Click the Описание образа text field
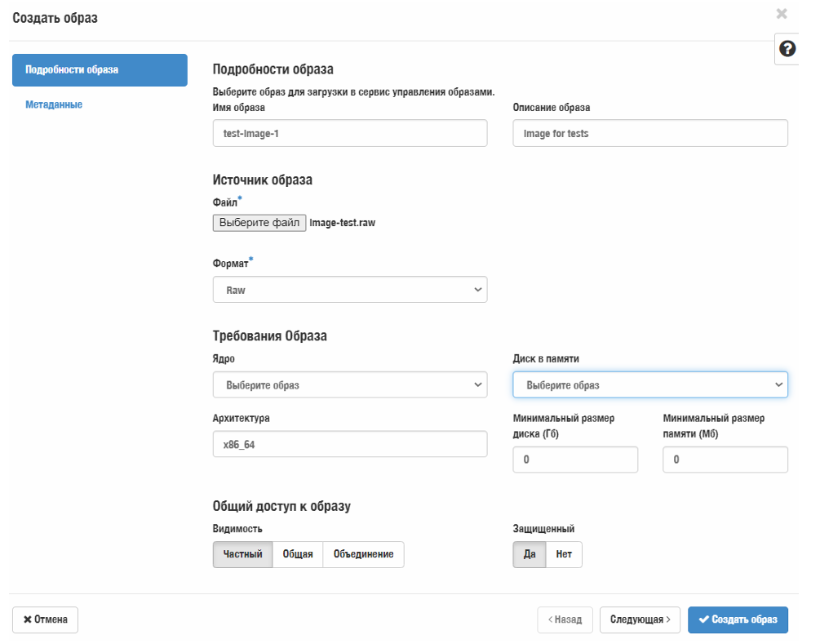Image resolution: width=820 pixels, height=644 pixels. pyautogui.click(x=649, y=133)
